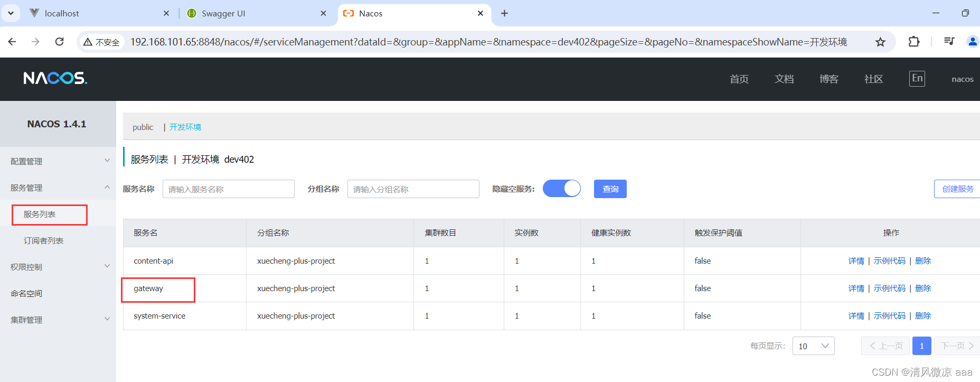
Task: Click the 上一页 pagination button
Action: pos(885,346)
